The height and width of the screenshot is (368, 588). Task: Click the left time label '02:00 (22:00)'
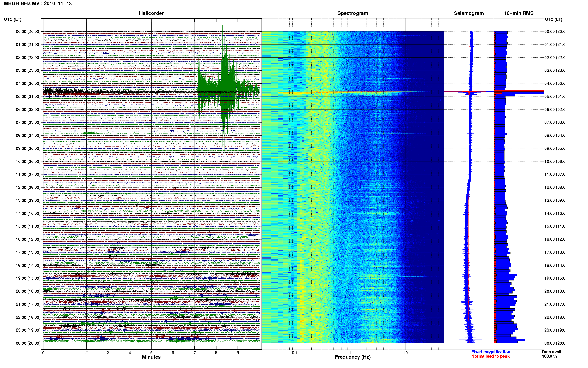tap(28, 58)
